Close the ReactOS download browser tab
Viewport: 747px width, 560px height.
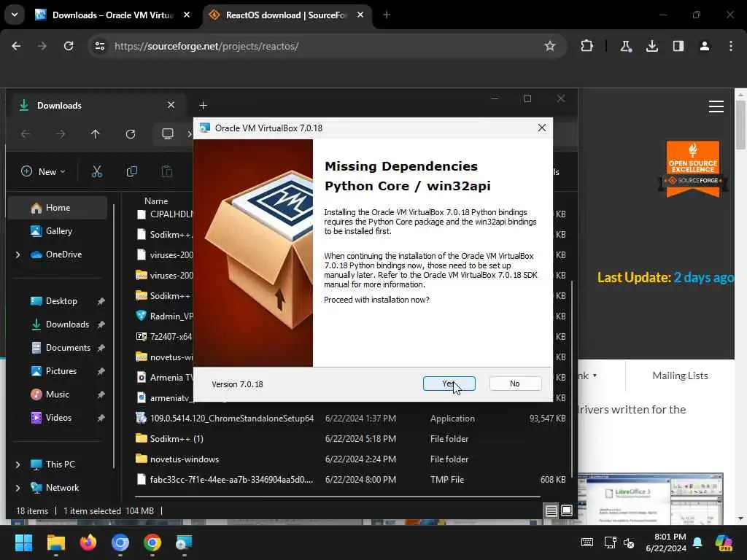click(x=360, y=15)
